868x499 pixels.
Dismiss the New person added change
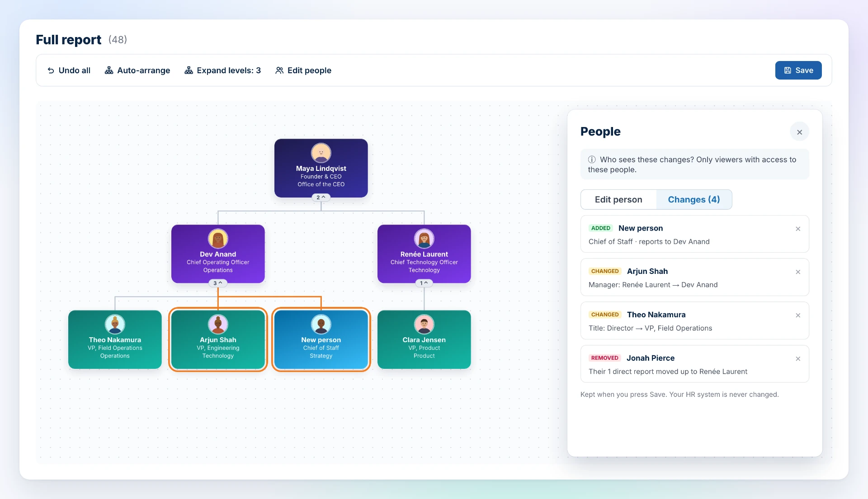[798, 229]
